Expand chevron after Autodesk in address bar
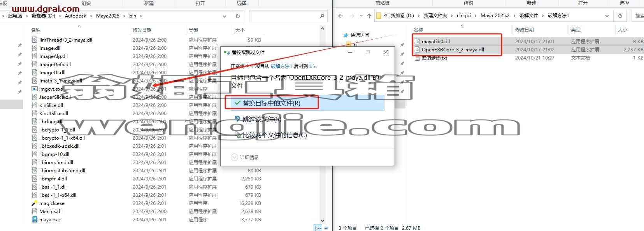This screenshot has width=644, height=231. pos(91,16)
